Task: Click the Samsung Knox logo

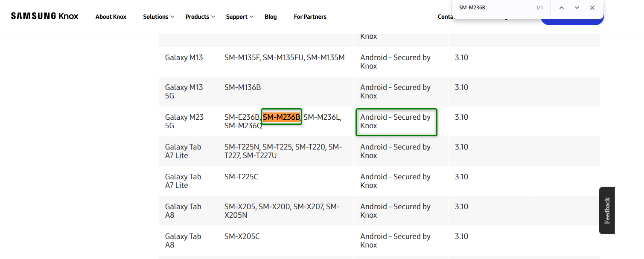Action: click(44, 15)
